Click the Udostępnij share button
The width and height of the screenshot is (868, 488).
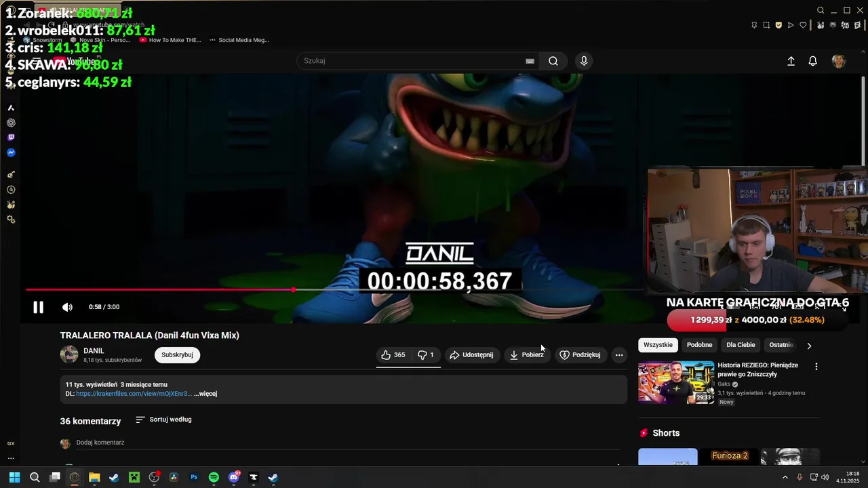(x=471, y=354)
